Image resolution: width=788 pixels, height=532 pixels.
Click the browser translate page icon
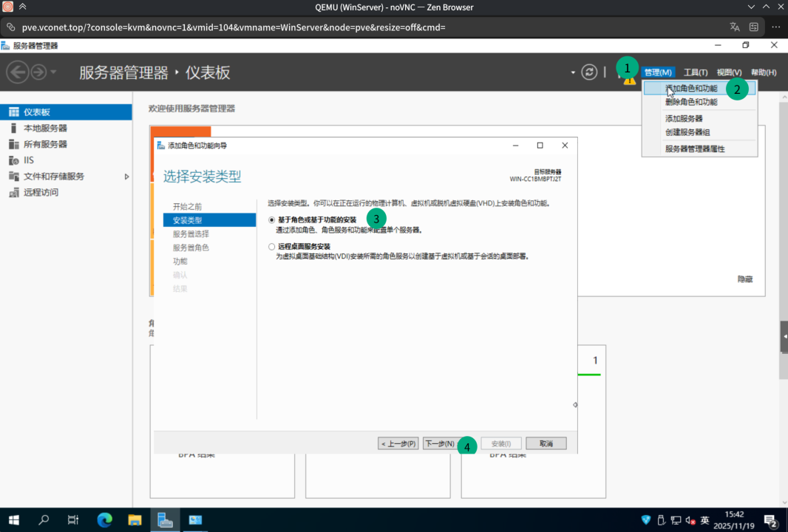click(735, 27)
